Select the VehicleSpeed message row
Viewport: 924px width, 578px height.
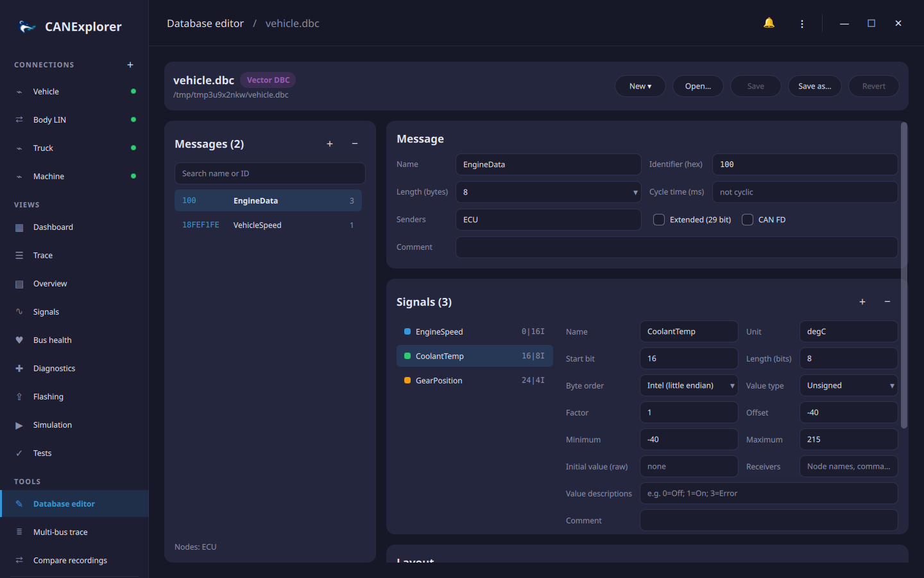tap(268, 225)
